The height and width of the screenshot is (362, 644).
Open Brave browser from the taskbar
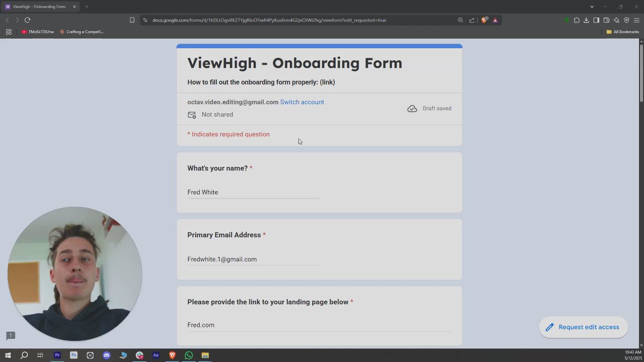tap(172, 355)
